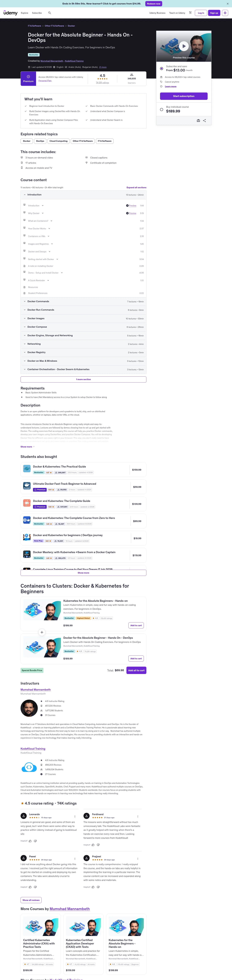Image resolution: width=232 pixels, height=980 pixels.
Task: Select the Buy individual course radio option
Action: (162, 110)
